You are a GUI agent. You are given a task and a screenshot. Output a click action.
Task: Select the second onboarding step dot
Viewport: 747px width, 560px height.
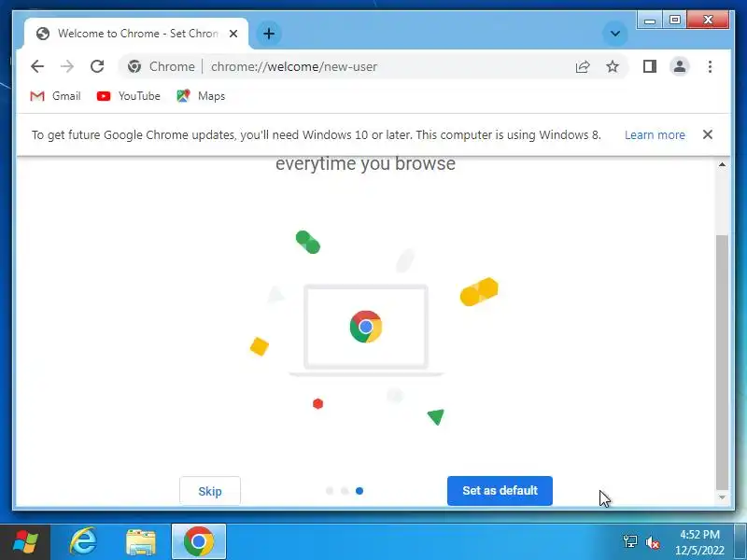[345, 491]
